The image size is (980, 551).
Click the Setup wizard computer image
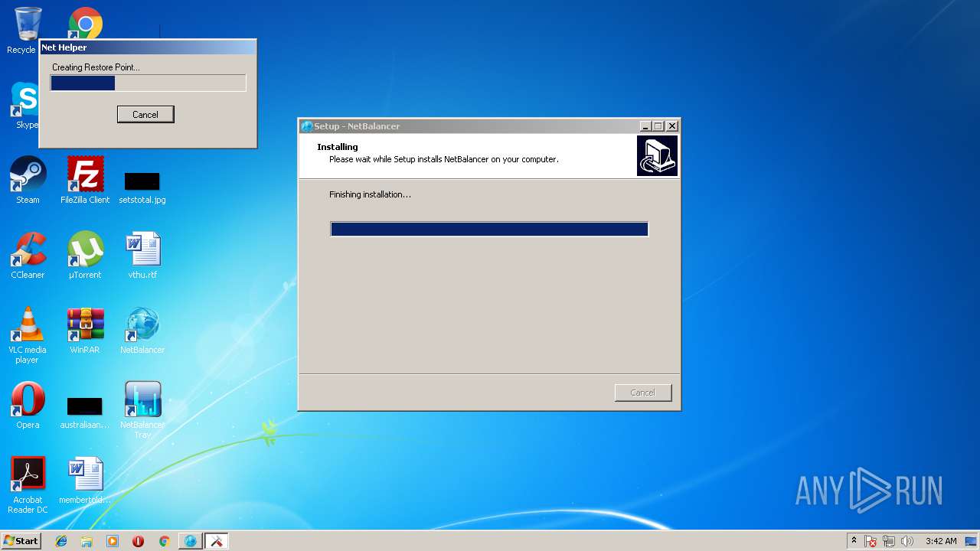[657, 156]
